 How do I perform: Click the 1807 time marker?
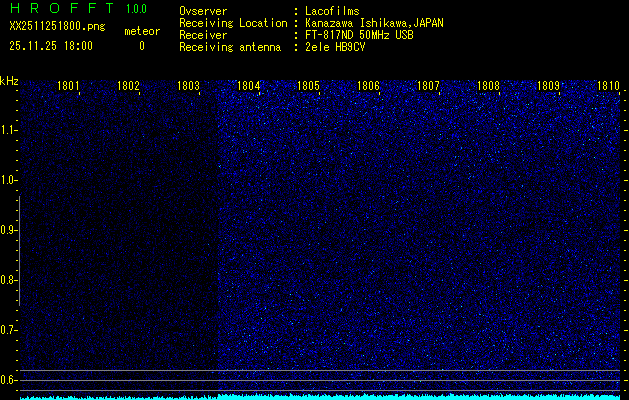(428, 87)
